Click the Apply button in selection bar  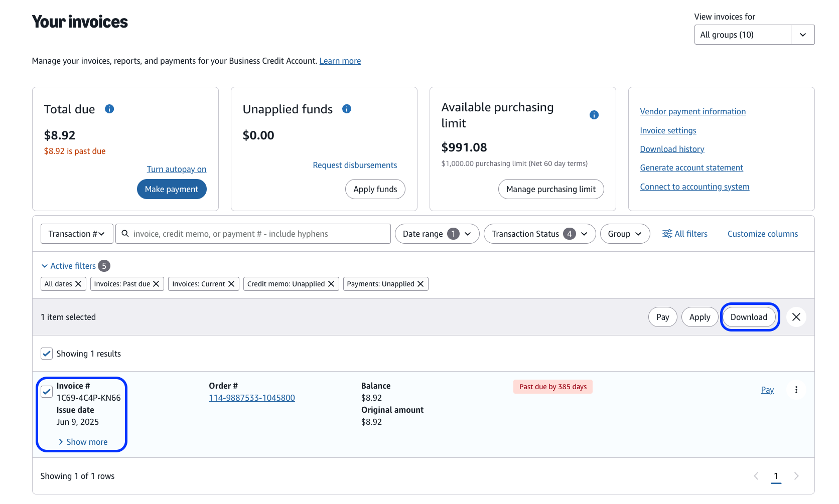[x=700, y=317]
